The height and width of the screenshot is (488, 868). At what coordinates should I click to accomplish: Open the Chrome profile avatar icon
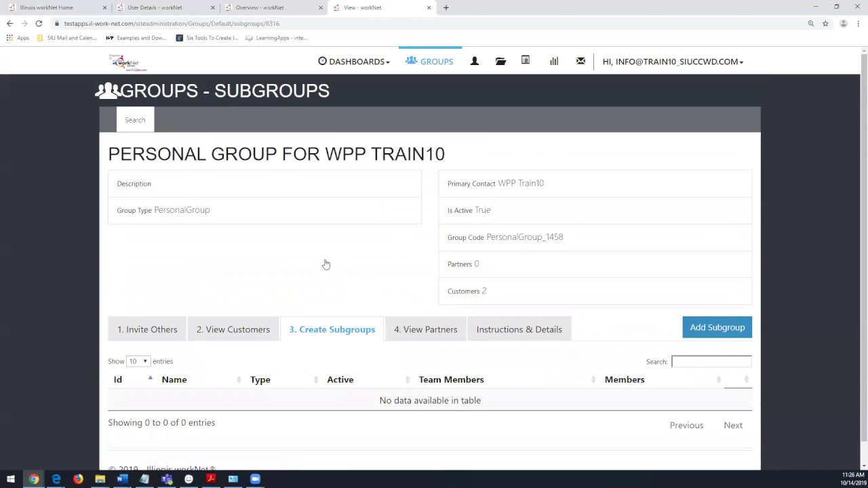click(x=844, y=23)
